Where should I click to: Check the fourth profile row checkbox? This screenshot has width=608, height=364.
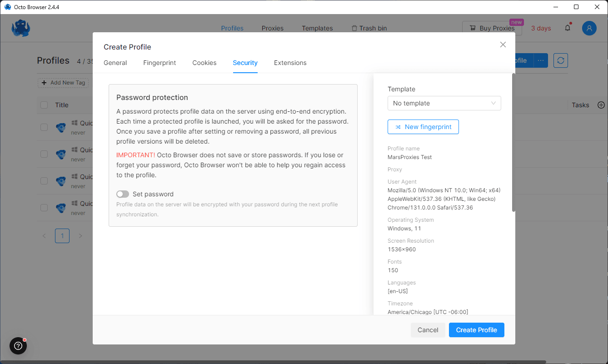pyautogui.click(x=44, y=208)
